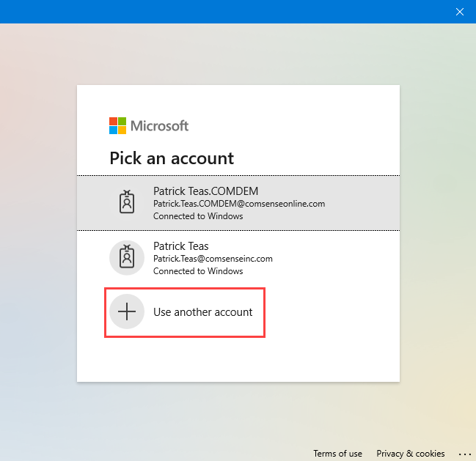Click the Patrick.Teas@comsenseinc.com email address
Image resolution: width=476 pixels, height=461 pixels.
pos(213,259)
